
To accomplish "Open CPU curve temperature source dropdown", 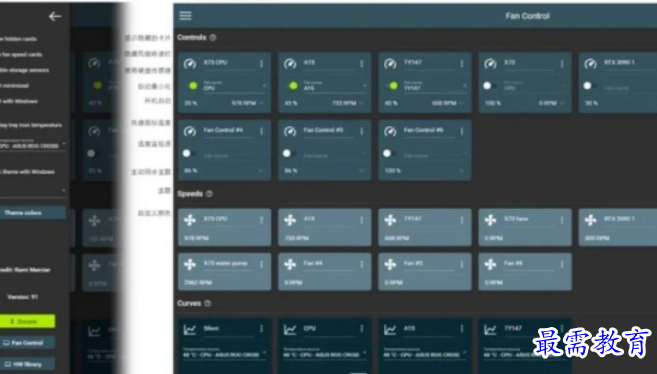I will tap(325, 353).
